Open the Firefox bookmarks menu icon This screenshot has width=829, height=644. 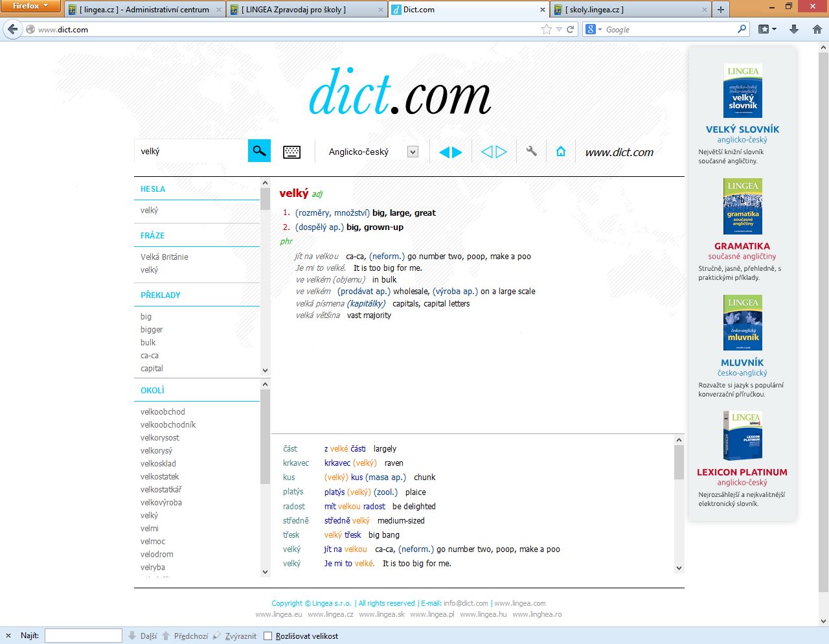767,29
